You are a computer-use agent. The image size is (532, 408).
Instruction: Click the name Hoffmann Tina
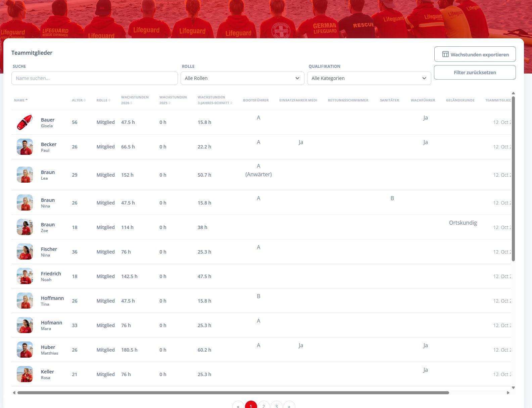52,301
